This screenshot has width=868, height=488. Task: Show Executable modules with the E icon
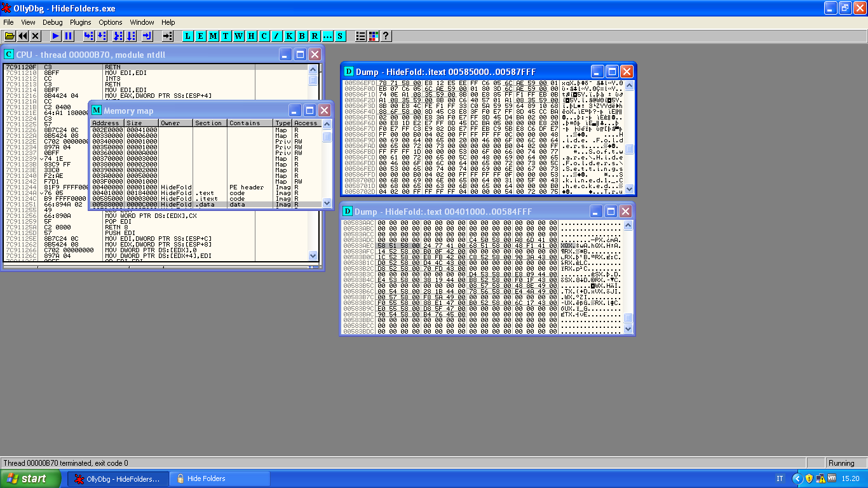click(201, 36)
